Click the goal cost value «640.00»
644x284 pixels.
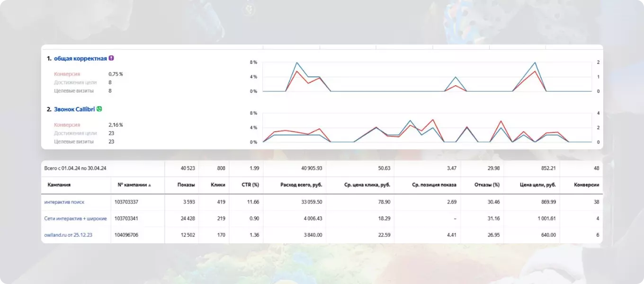(x=548, y=235)
